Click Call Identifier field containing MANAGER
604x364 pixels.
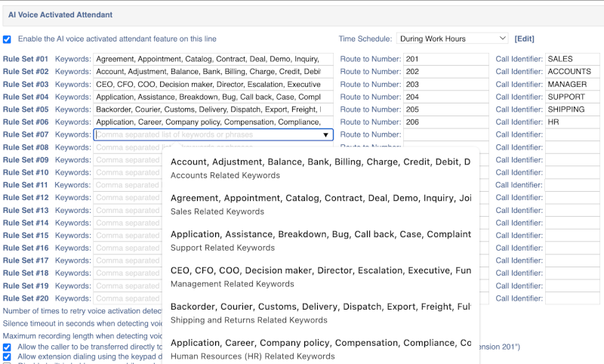572,85
